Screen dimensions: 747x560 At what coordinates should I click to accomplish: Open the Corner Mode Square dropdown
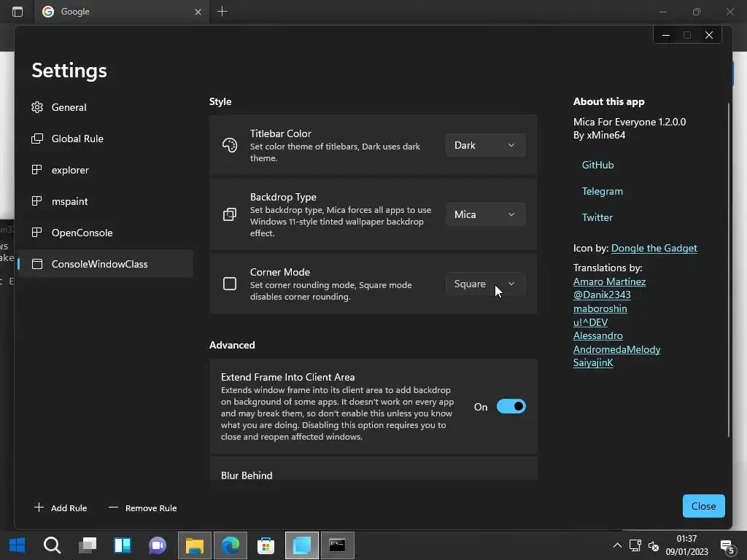point(485,284)
